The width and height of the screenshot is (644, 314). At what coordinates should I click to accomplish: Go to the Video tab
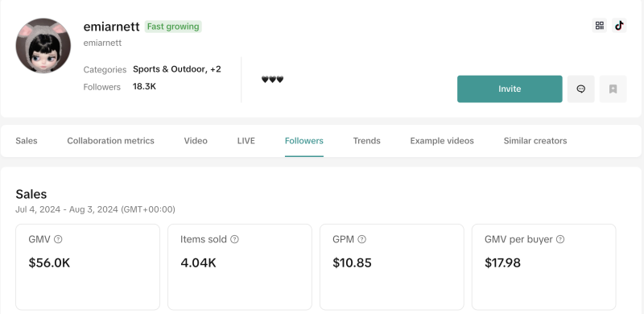click(x=196, y=141)
